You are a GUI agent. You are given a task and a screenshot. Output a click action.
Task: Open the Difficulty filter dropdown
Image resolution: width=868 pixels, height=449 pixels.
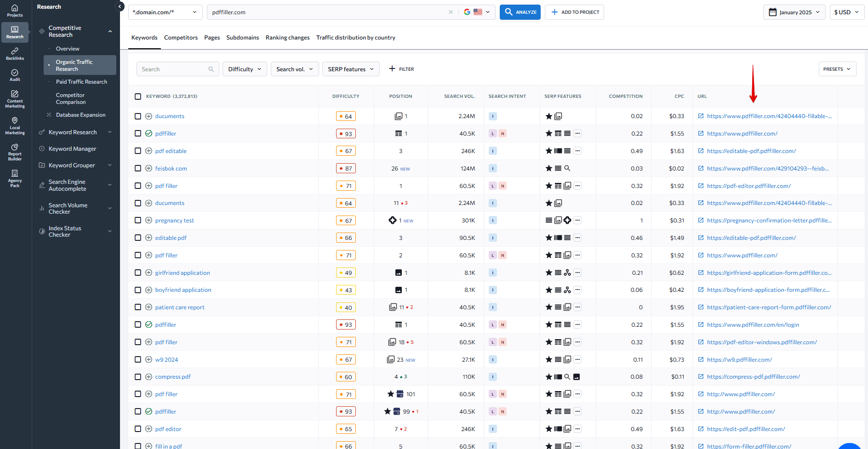click(x=245, y=69)
